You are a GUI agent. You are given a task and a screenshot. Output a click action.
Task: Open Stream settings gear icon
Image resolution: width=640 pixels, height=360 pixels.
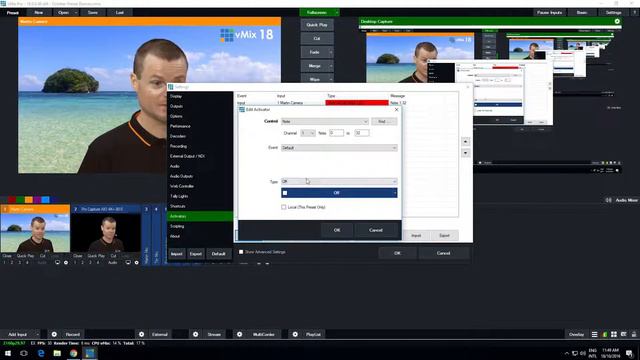pos(196,334)
